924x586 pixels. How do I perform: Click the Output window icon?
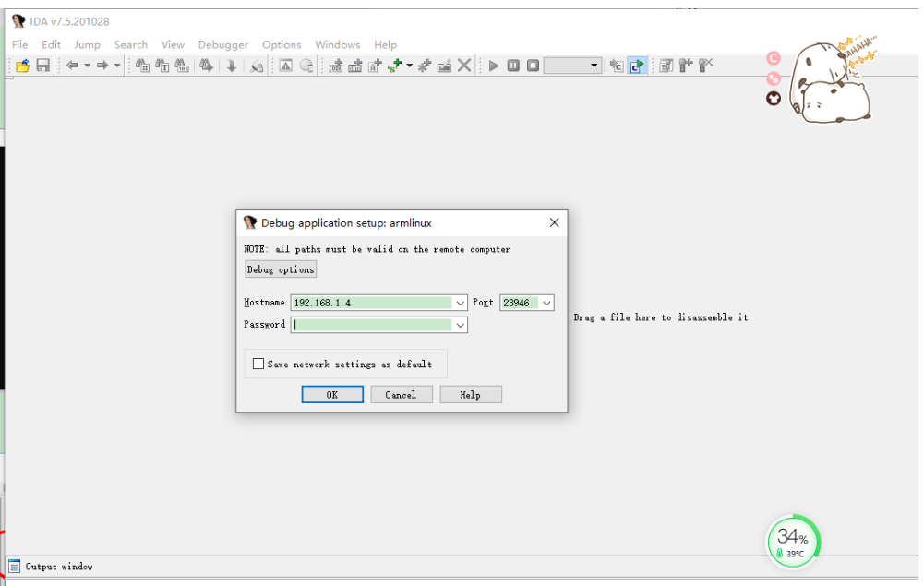coord(15,567)
